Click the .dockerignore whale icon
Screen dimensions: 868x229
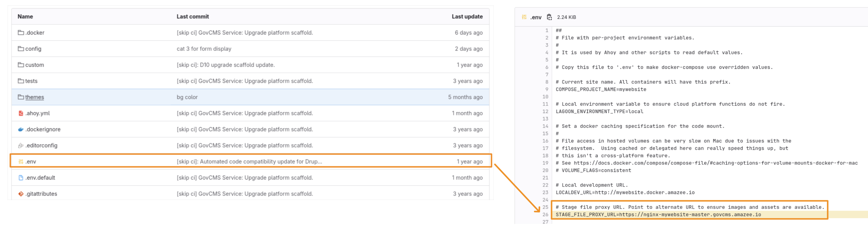pos(21,129)
